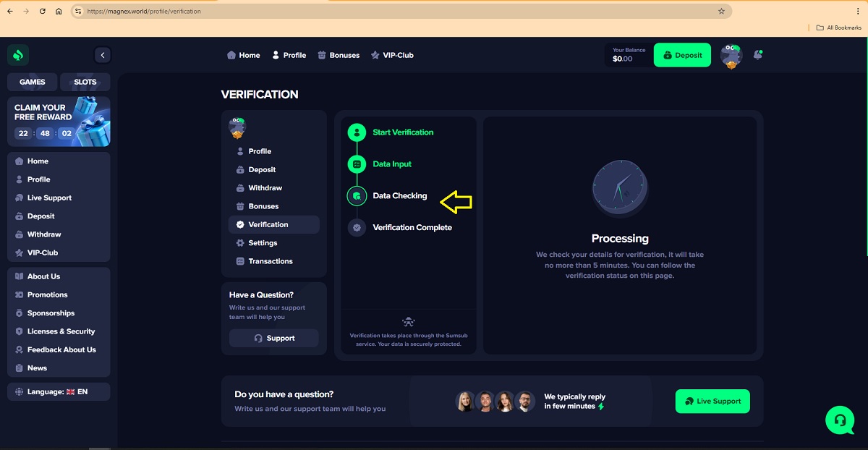Viewport: 868px width, 450px height.
Task: Click the user avatar in top header
Action: click(x=731, y=56)
